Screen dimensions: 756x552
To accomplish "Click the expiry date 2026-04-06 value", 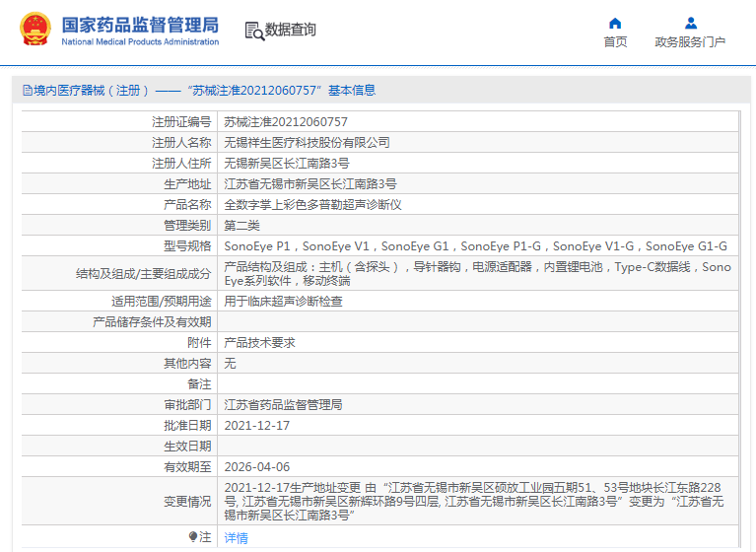I will 256,467.
